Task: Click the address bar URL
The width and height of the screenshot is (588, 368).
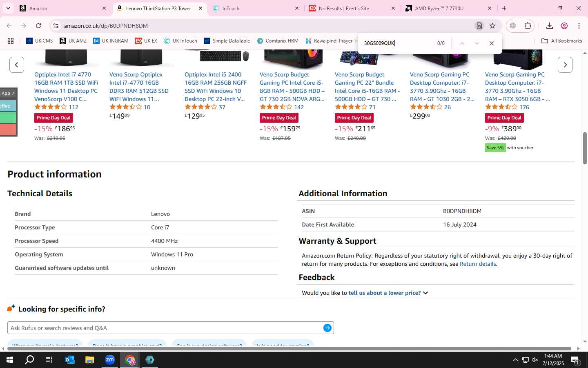Action: tap(106, 26)
